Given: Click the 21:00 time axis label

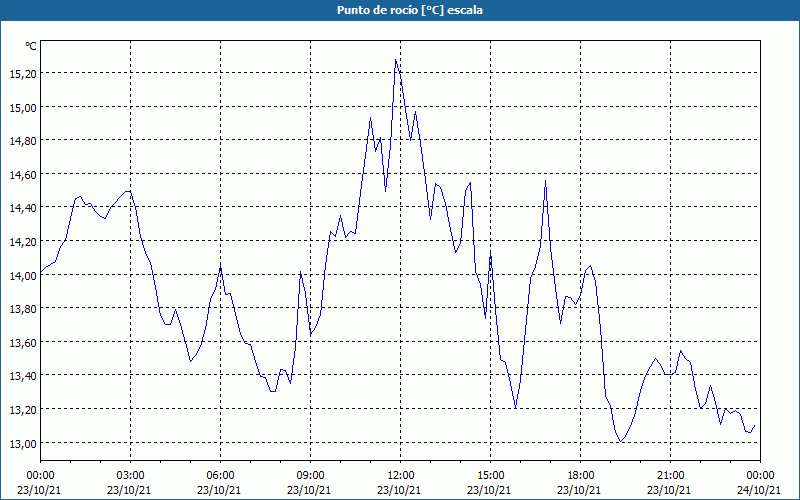Looking at the screenshot, I should coord(670,476).
